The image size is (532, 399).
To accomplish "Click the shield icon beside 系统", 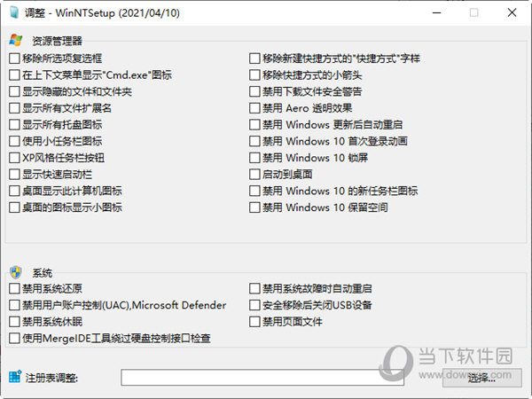I will click(x=16, y=272).
